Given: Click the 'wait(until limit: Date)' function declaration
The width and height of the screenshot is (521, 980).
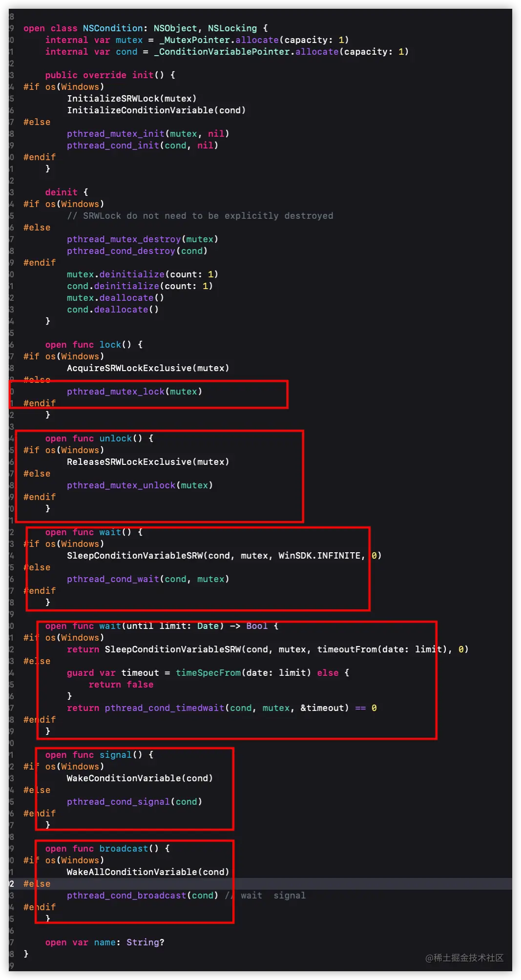Looking at the screenshot, I should pyautogui.click(x=162, y=626).
